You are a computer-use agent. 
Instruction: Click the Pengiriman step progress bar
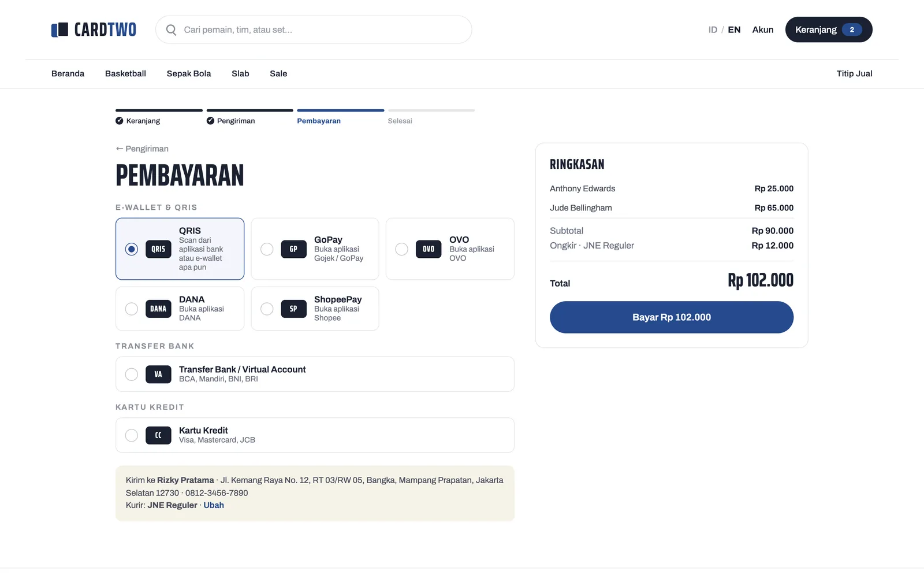(250, 110)
